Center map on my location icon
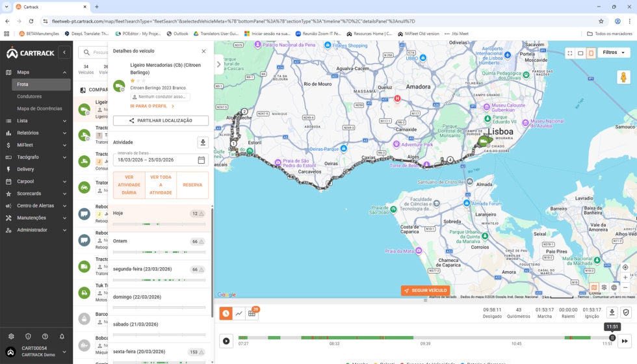 [x=625, y=267]
